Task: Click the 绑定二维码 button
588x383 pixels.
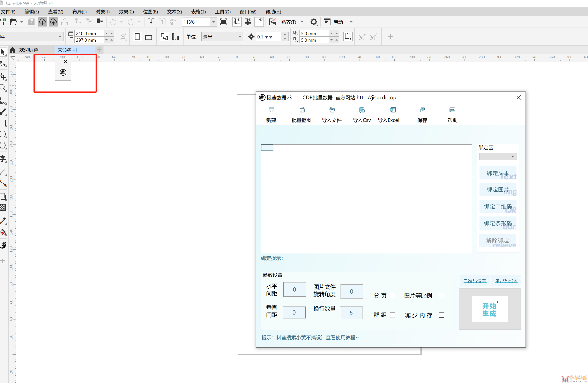Action: click(498, 206)
